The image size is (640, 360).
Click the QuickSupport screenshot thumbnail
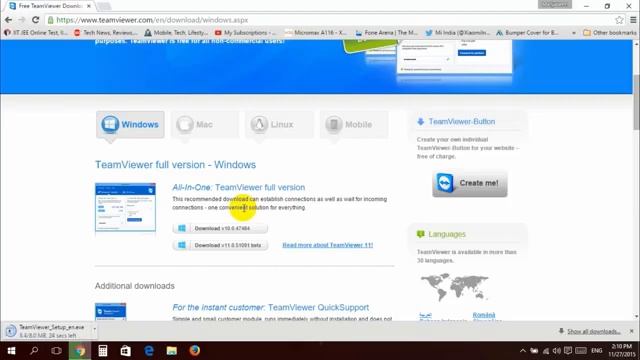pos(111,312)
